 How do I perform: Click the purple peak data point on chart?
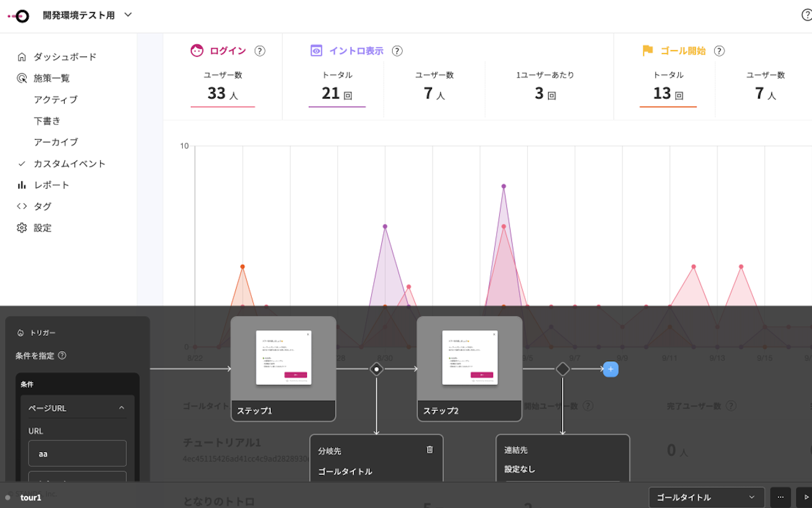point(504,186)
